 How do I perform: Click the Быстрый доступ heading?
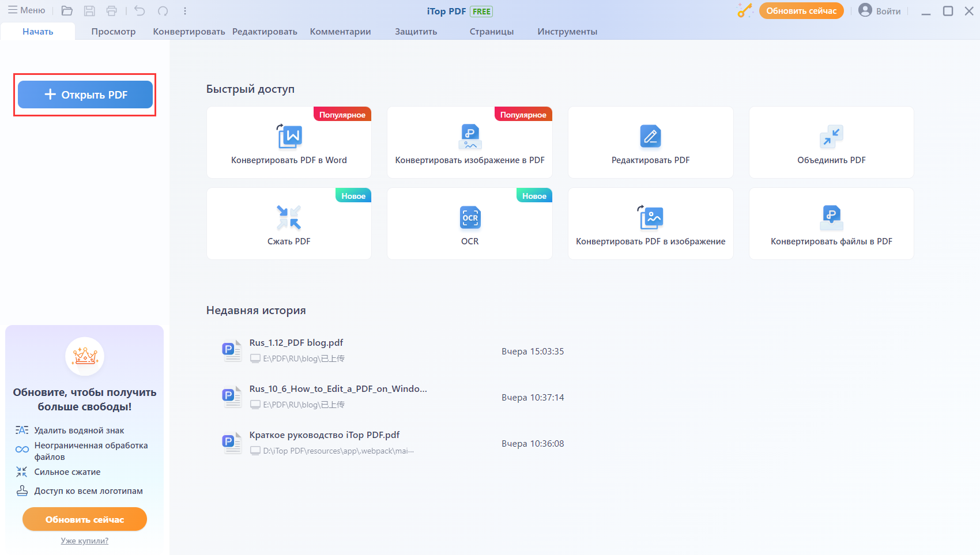(x=250, y=89)
